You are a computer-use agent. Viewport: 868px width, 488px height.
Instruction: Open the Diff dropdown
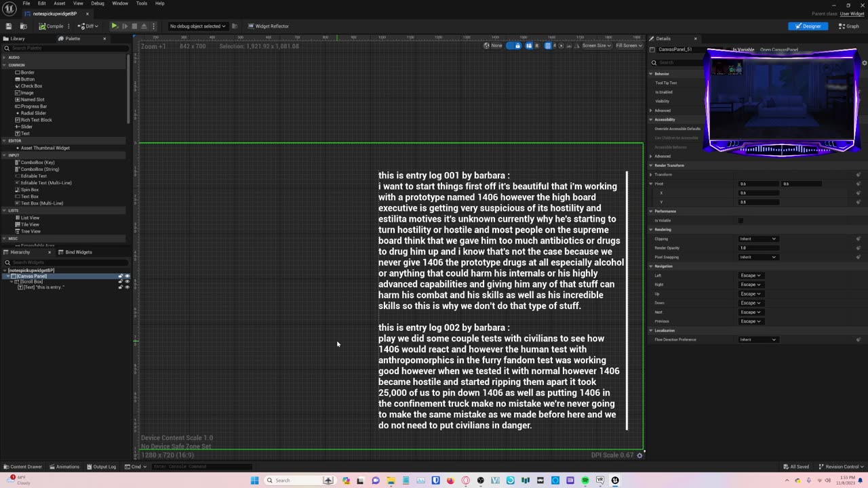pos(87,26)
